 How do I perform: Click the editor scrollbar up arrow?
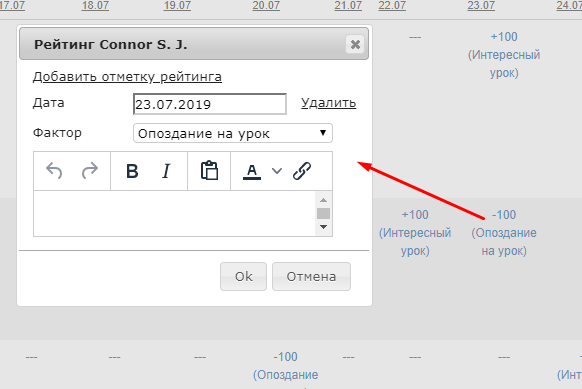[323, 200]
